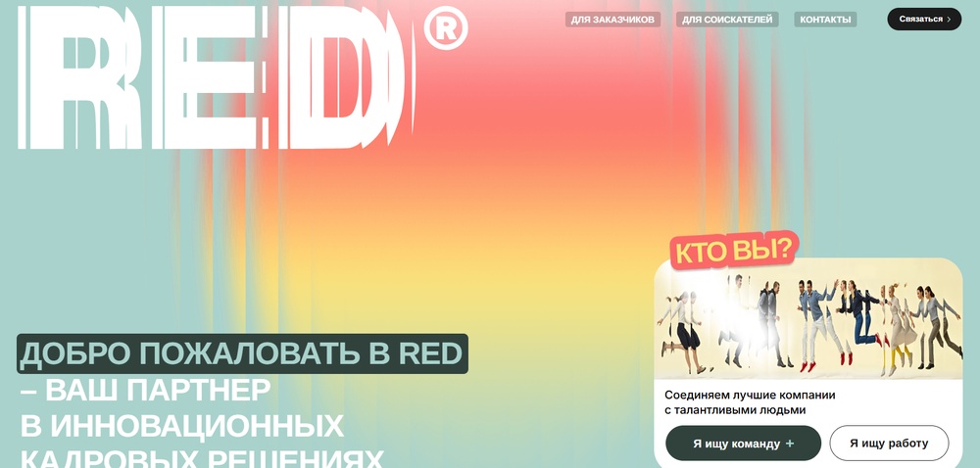Click the КТО ВЫ? badge label
Screen dimensions: 980x468
(x=734, y=250)
